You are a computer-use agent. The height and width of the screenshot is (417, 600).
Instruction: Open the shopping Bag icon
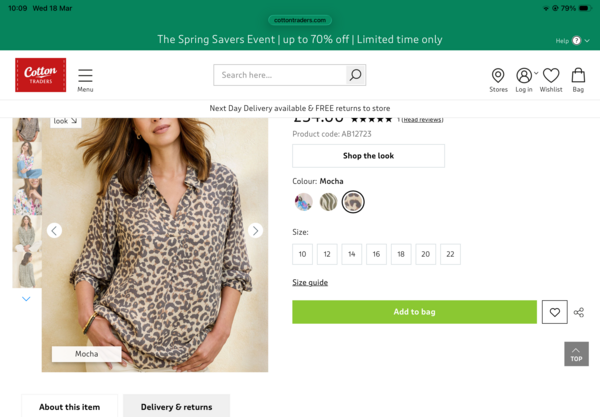pyautogui.click(x=578, y=76)
